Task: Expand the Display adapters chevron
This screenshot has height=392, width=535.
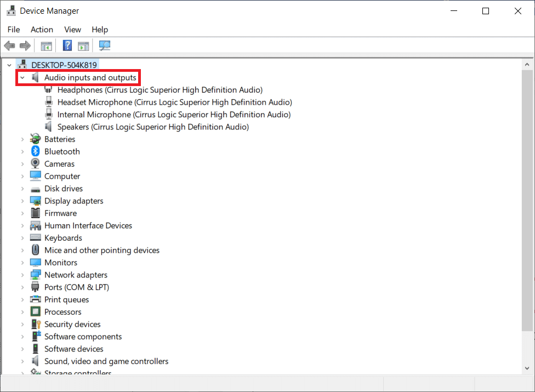Action: click(x=22, y=201)
